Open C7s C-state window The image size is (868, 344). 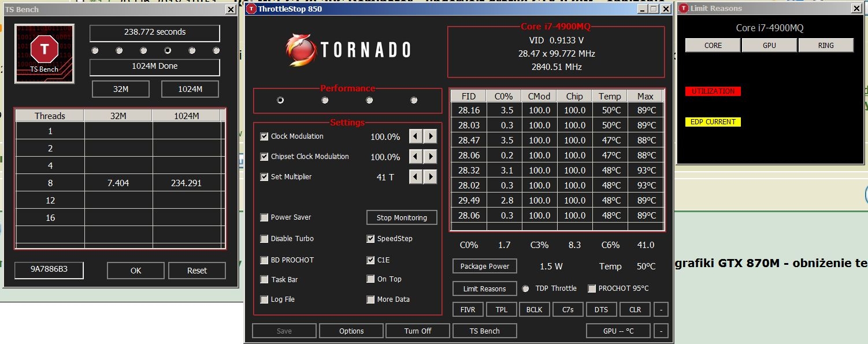tap(567, 309)
